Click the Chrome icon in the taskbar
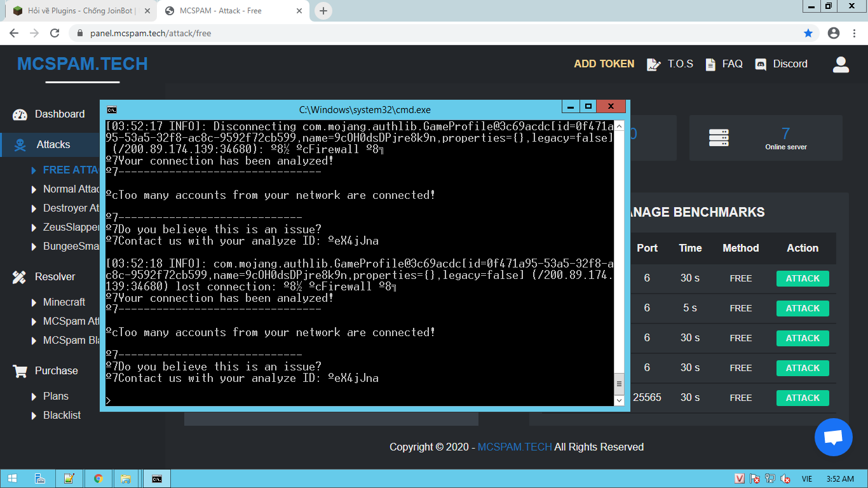Viewport: 868px width, 488px height. [98, 478]
